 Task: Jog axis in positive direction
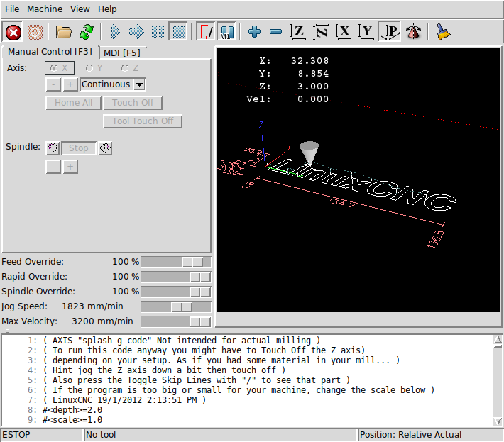(x=70, y=85)
